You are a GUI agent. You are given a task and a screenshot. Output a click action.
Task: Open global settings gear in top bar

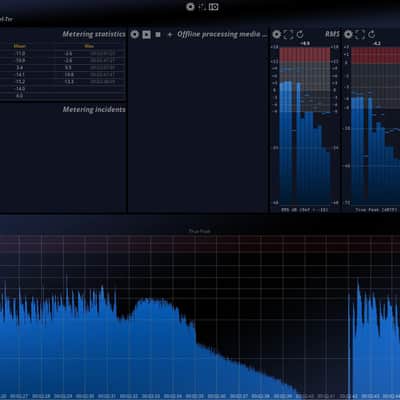tap(190, 7)
